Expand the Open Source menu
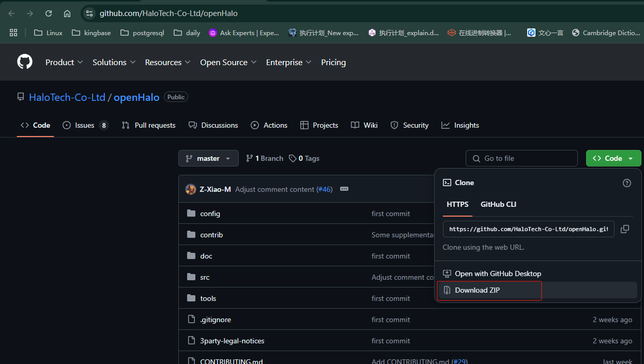This screenshot has height=364, width=644. (x=228, y=62)
